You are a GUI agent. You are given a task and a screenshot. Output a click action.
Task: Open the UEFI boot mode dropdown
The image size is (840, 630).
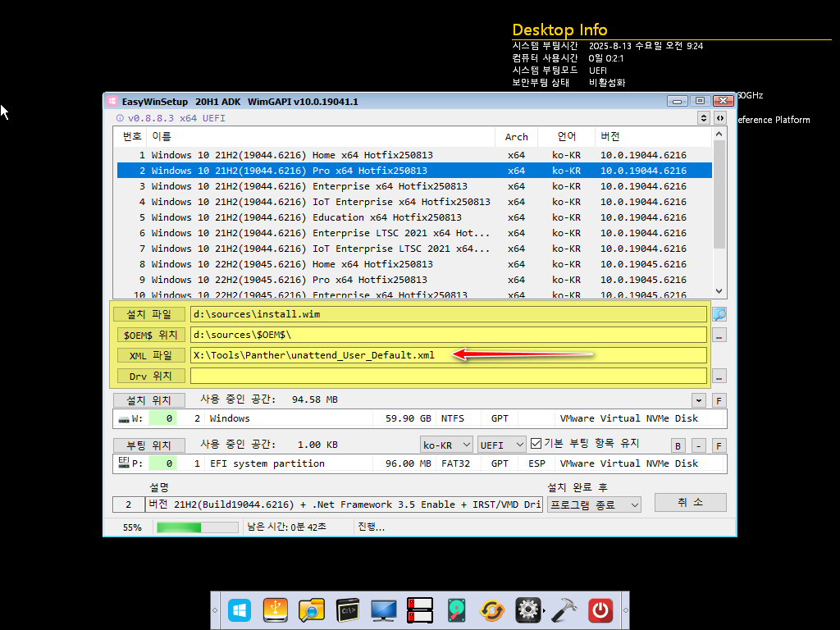click(501, 445)
